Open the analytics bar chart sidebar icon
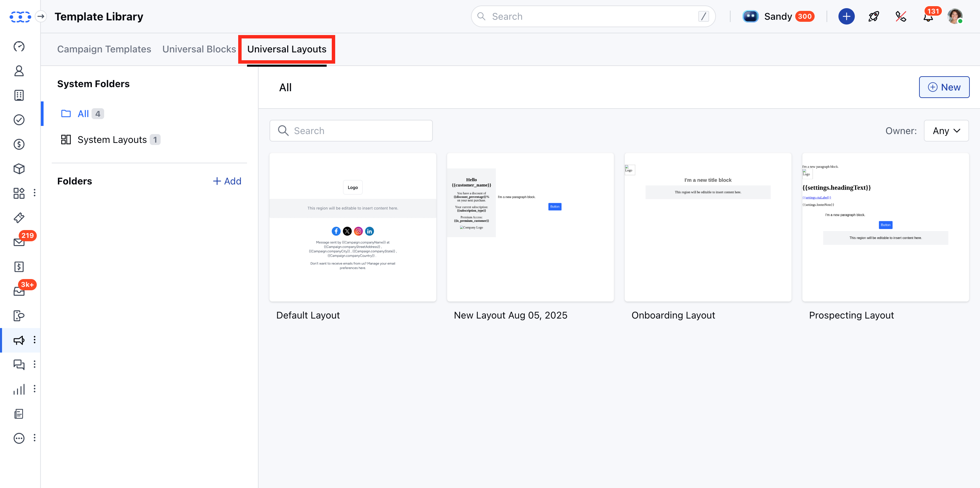The image size is (980, 488). (19, 389)
